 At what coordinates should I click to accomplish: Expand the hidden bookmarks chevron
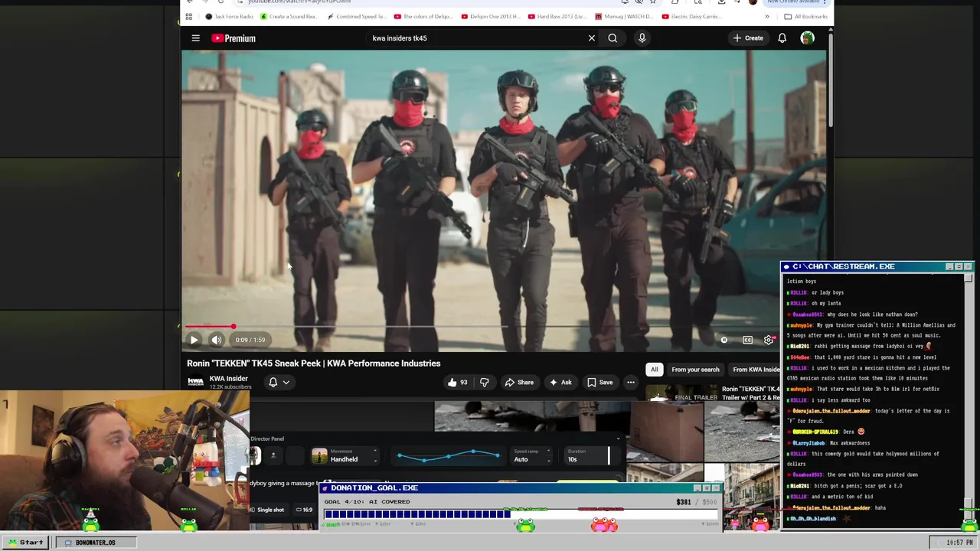click(x=766, y=16)
